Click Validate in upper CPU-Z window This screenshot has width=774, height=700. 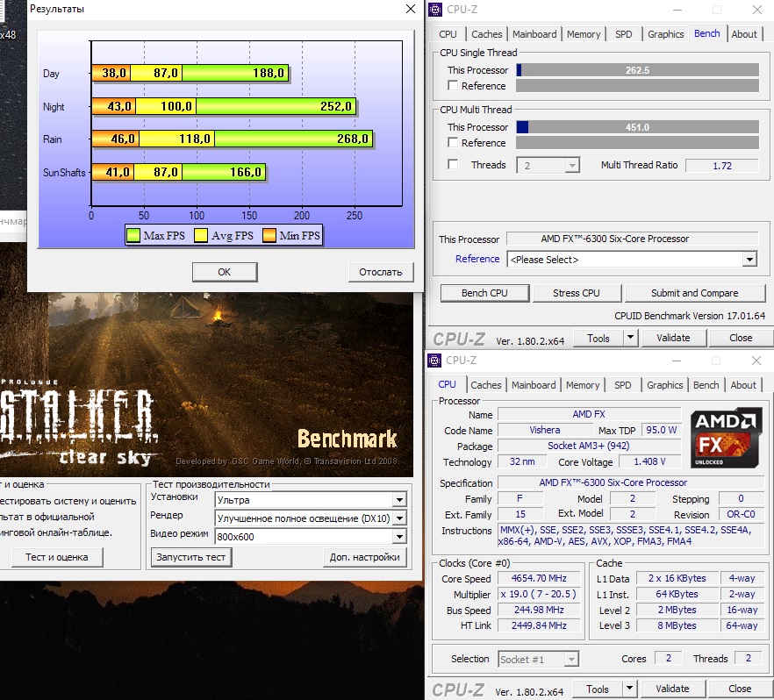click(x=673, y=338)
